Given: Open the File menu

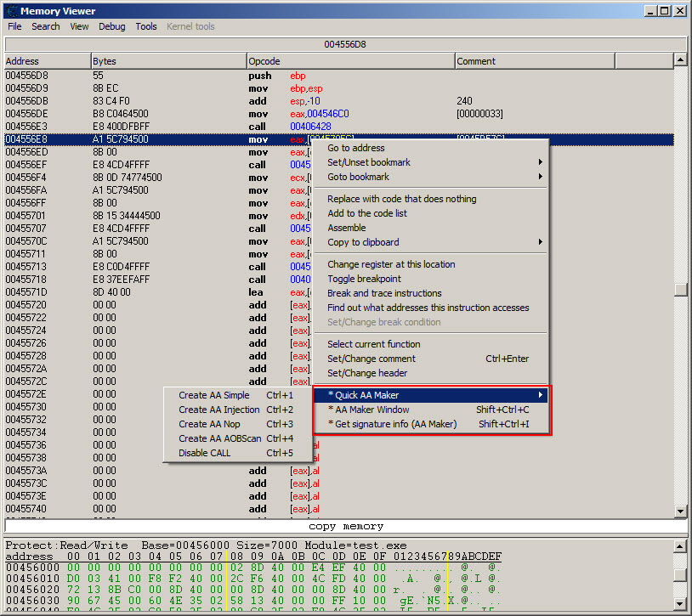Looking at the screenshot, I should 14,26.
